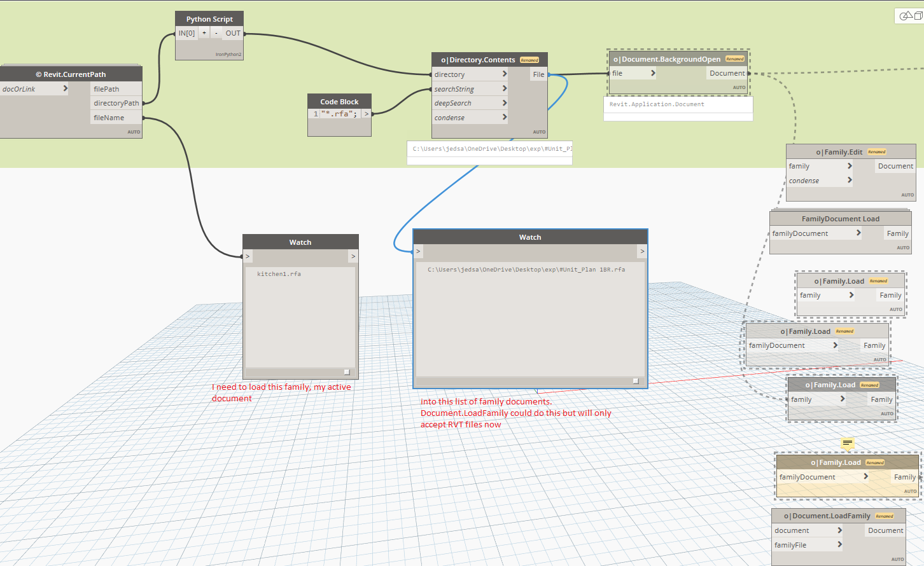Expand the deepSearch input chevron on Directory.Contents
Screen dimensions: 924x566
tap(505, 102)
